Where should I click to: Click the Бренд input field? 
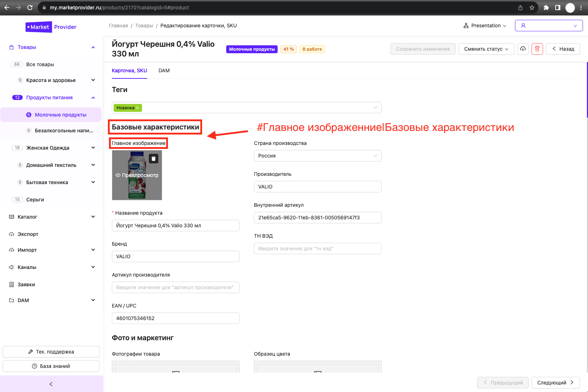(x=176, y=256)
